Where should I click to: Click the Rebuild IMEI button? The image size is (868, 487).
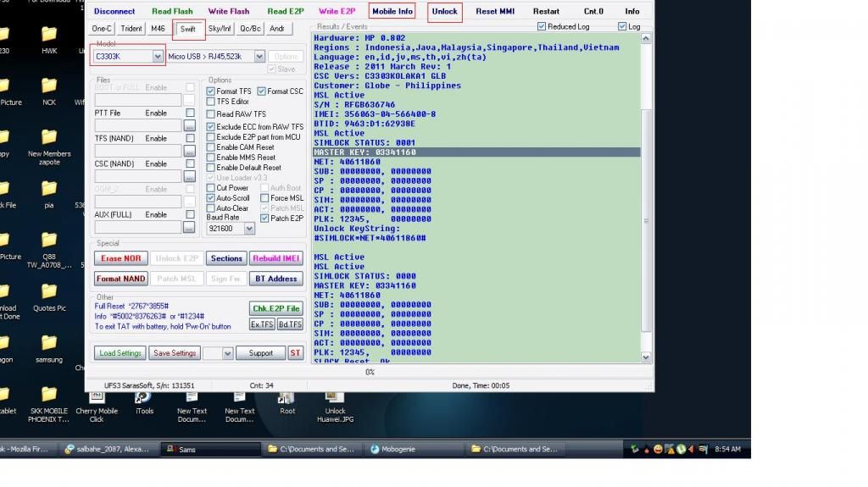[276, 258]
